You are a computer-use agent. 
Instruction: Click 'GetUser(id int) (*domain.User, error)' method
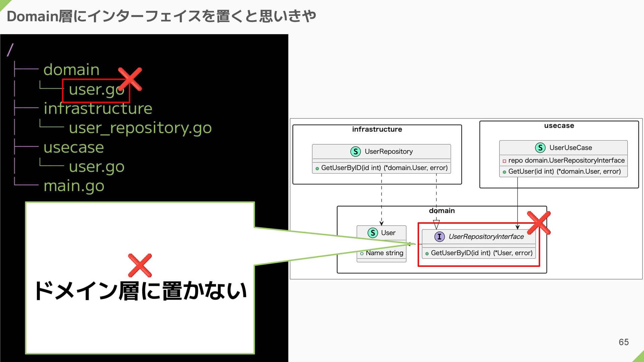click(x=565, y=172)
